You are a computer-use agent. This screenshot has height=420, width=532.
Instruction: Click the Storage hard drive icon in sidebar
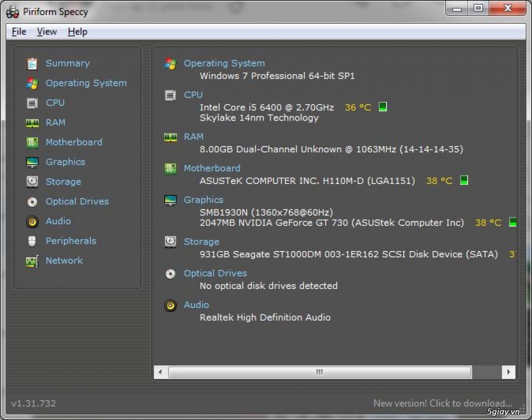pos(32,182)
